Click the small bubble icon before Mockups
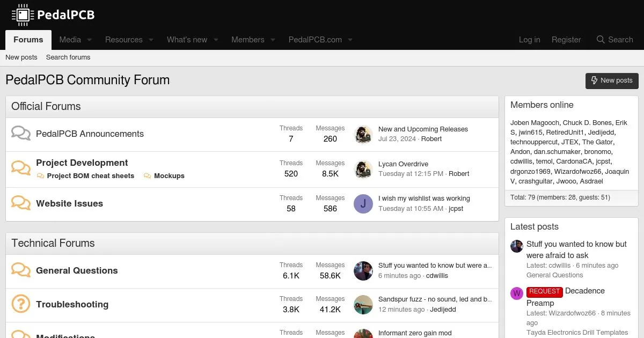Image resolution: width=644 pixels, height=338 pixels. 148,176
